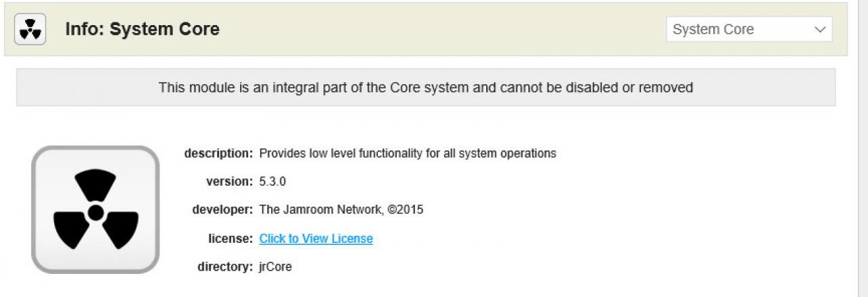Click the empty header bar beside the title

(441, 30)
